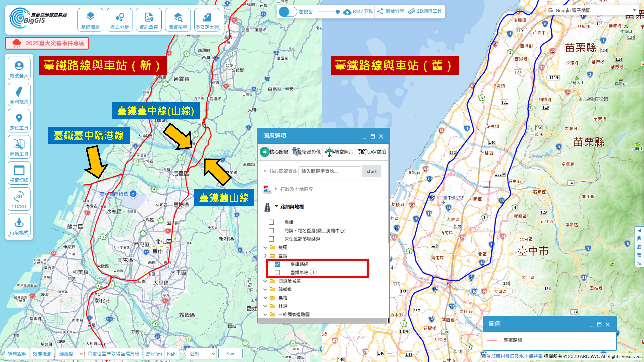Activate 街景模式 street view mode
Screen dimensions: 644x362
coord(19,225)
